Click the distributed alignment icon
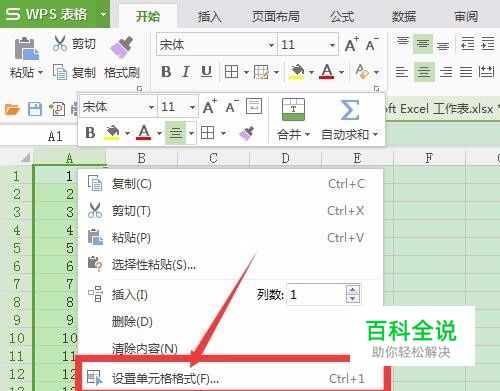 (x=486, y=71)
